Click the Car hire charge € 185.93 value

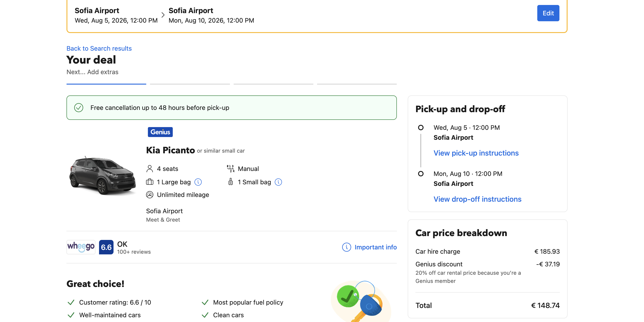(547, 251)
